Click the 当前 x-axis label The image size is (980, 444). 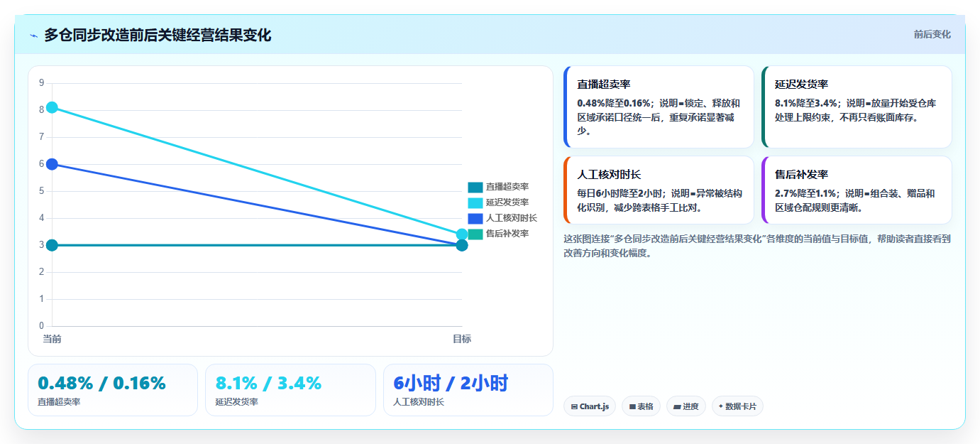point(52,339)
